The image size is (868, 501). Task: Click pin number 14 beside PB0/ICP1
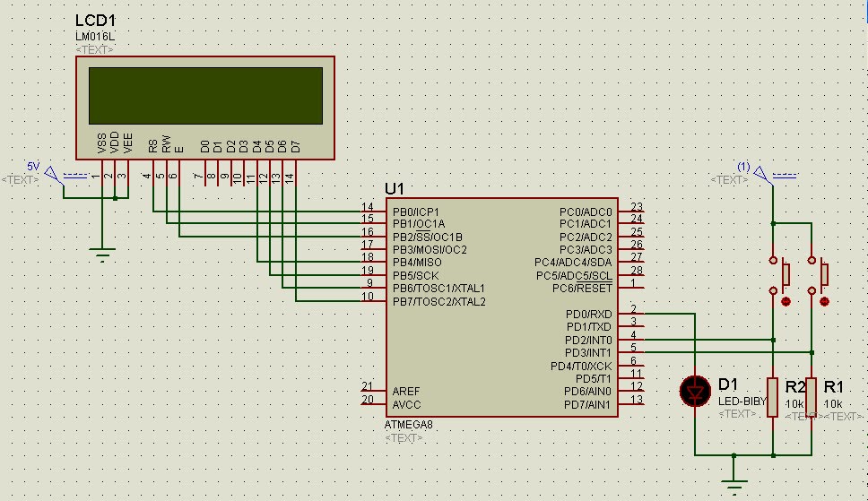click(368, 207)
